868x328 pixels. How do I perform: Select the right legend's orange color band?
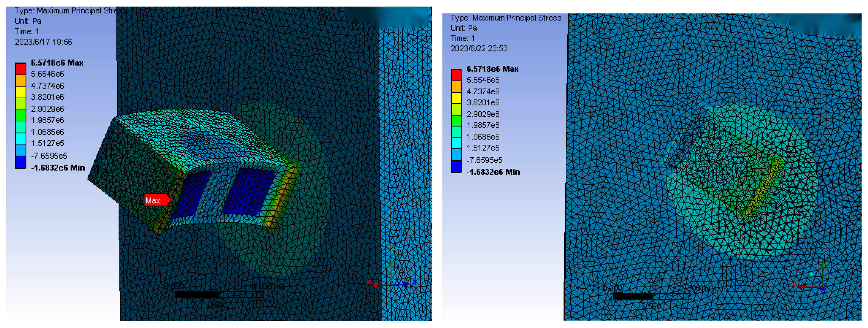pos(456,86)
